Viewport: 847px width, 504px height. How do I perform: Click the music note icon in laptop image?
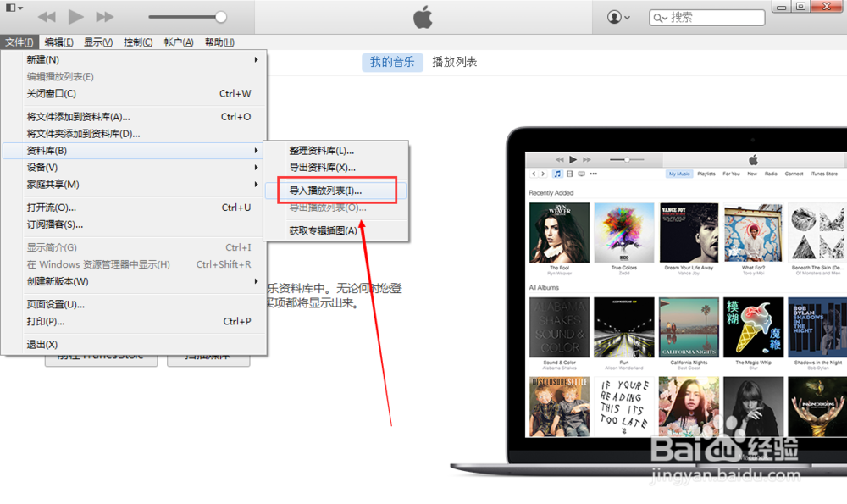[x=557, y=174]
